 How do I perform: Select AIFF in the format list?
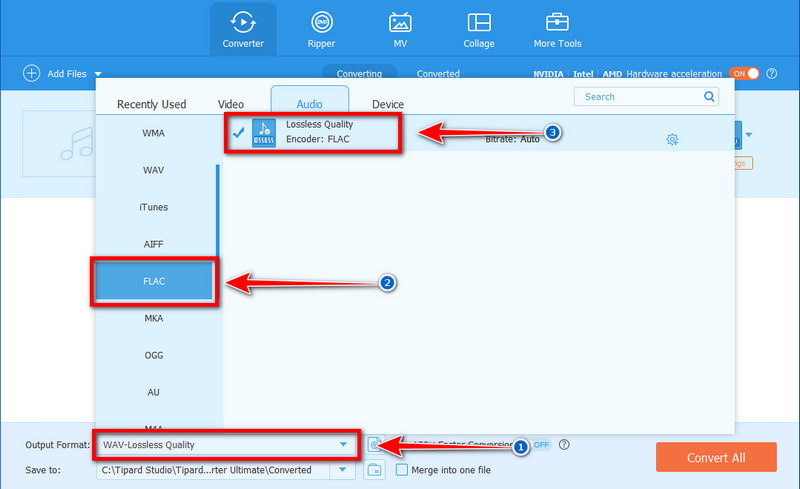[154, 244]
